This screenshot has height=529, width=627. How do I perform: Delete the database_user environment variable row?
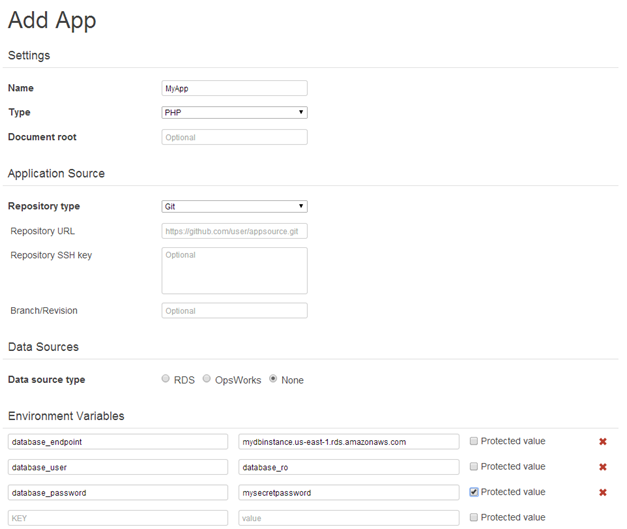[x=603, y=467]
